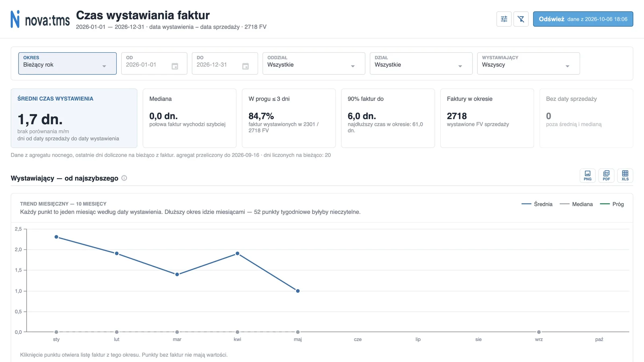Click the maj median point at zero

pos(298,332)
